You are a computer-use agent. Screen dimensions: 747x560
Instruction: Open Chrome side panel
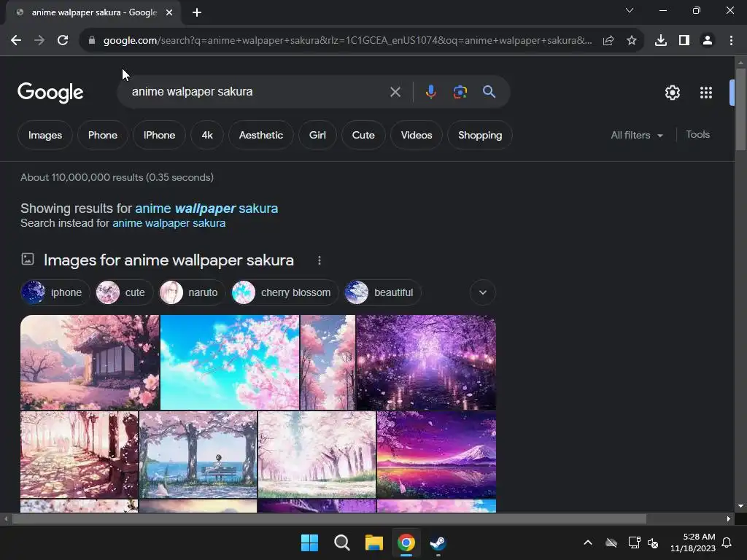[x=684, y=41]
